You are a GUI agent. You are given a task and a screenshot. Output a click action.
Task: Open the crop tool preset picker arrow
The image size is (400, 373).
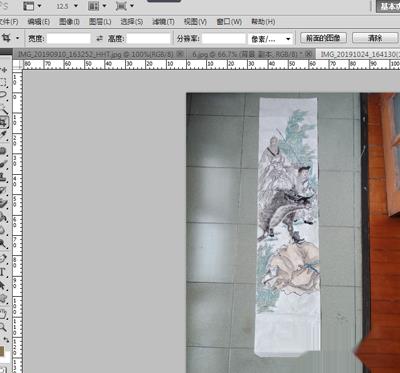point(17,39)
